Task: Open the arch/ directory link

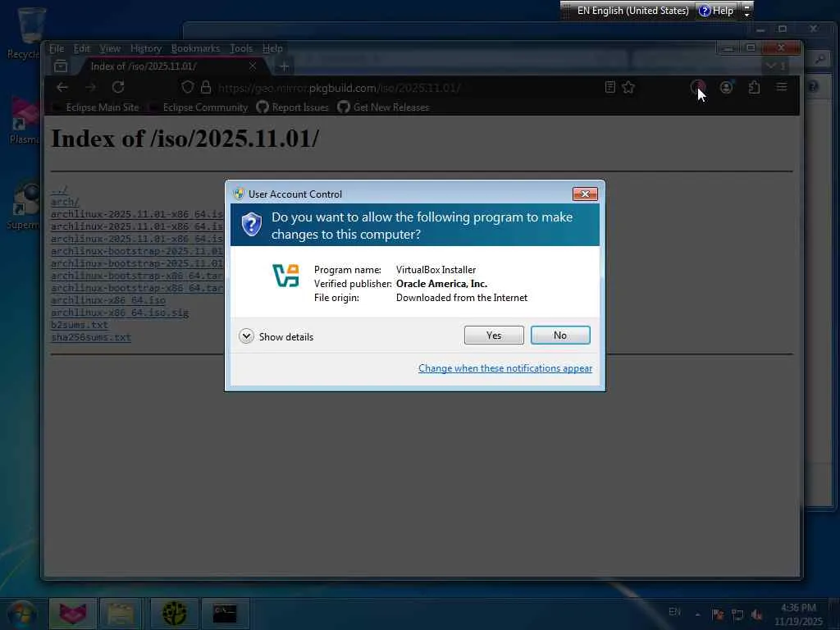Action: point(65,202)
